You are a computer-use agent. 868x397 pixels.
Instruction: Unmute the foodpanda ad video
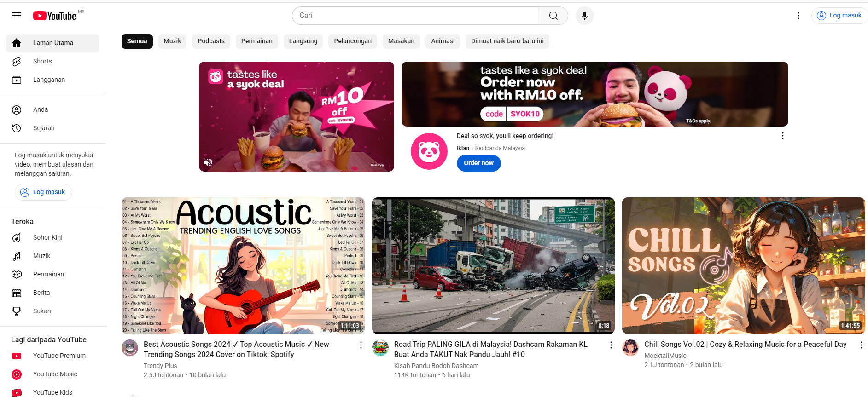pyautogui.click(x=208, y=162)
